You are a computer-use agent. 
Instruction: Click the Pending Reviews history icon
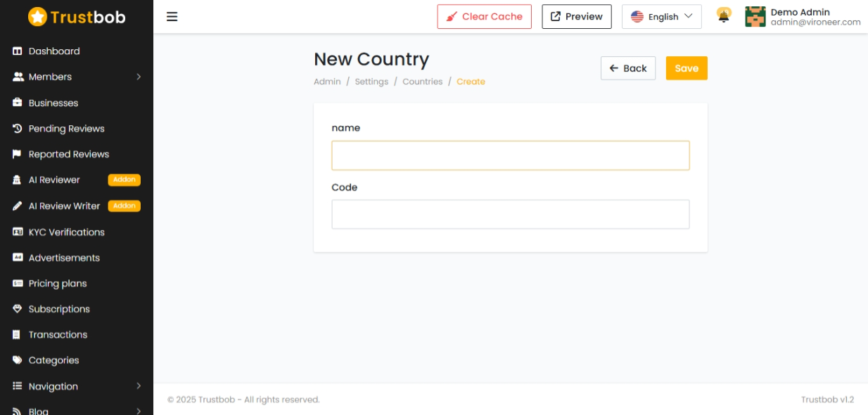[18, 129]
